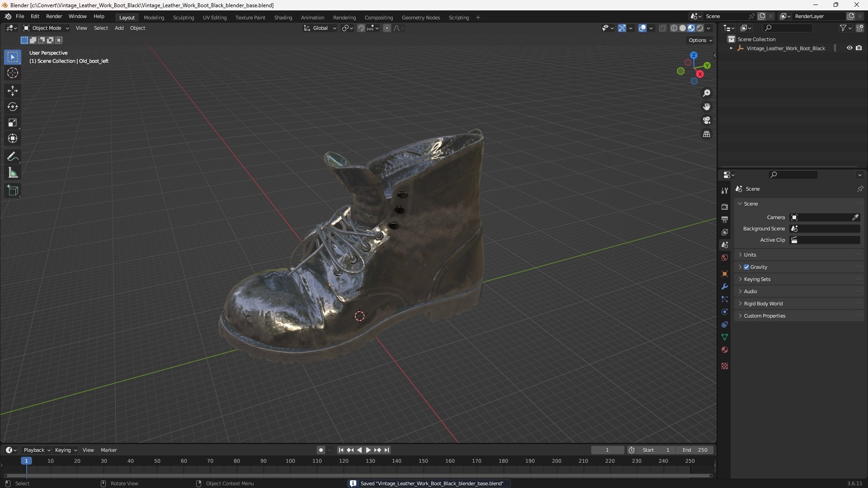Switch orthographic perspective grid icon

coord(707,134)
